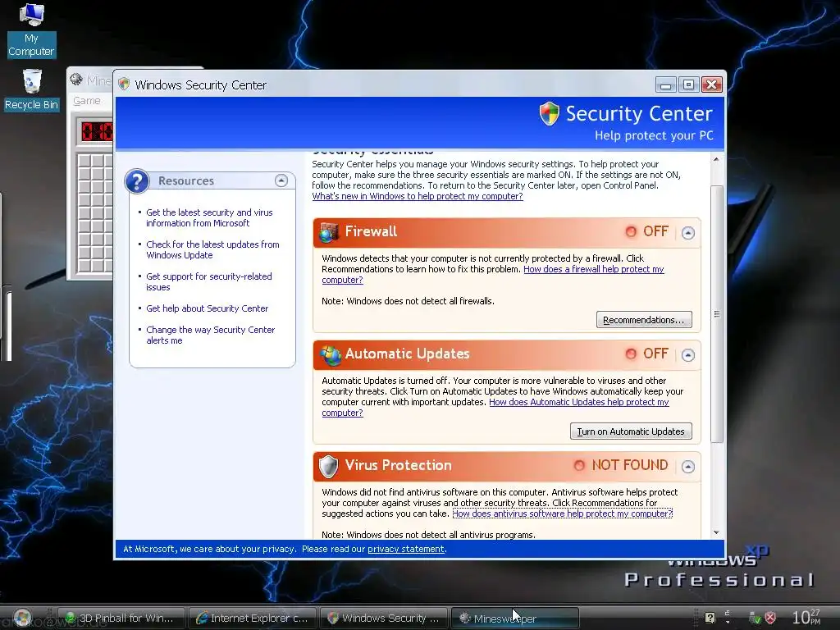Open Check for latest updates from Windows Update
The image size is (840, 630).
212,249
